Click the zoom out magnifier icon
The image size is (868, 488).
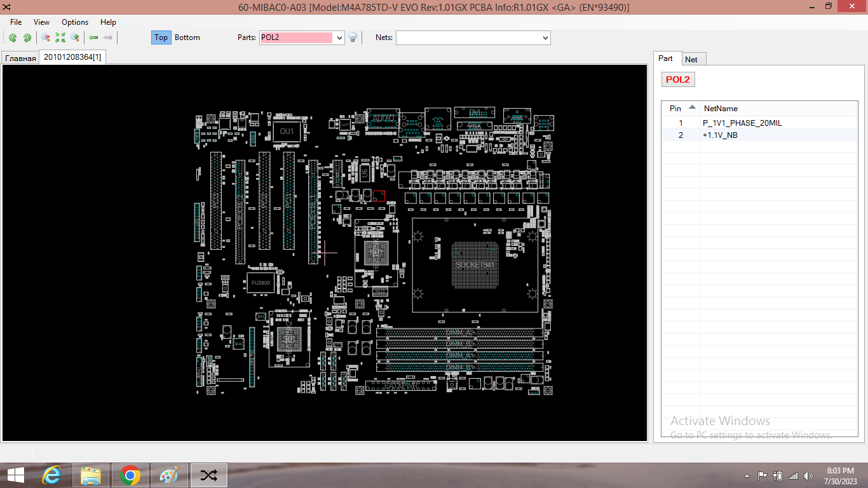(x=46, y=38)
